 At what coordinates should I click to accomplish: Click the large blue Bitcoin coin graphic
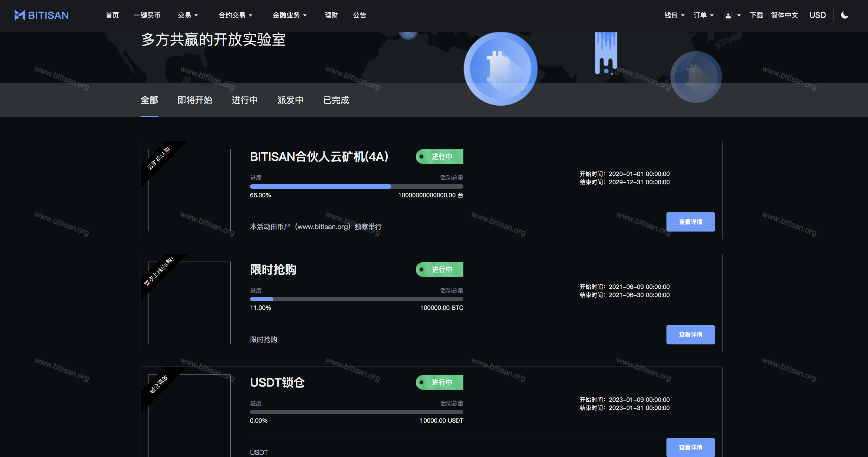(500, 69)
